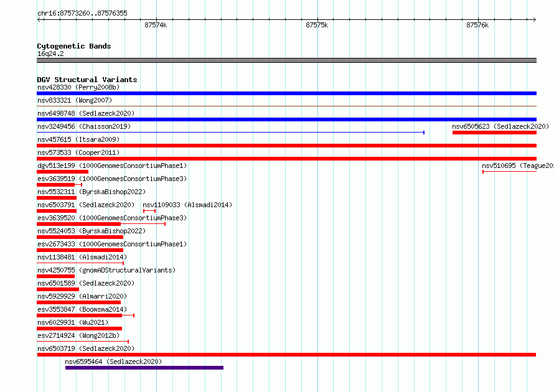Open the esv2714924 (Wong2012b) label

(x=78, y=335)
